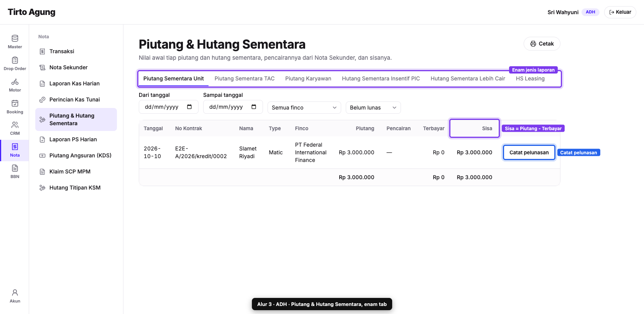Click the ADH role badge

(x=590, y=12)
